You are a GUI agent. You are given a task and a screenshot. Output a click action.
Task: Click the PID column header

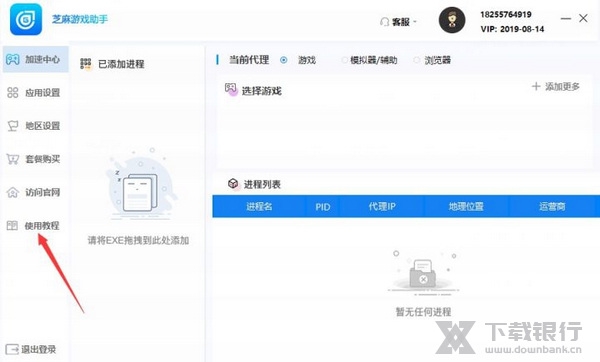(323, 207)
